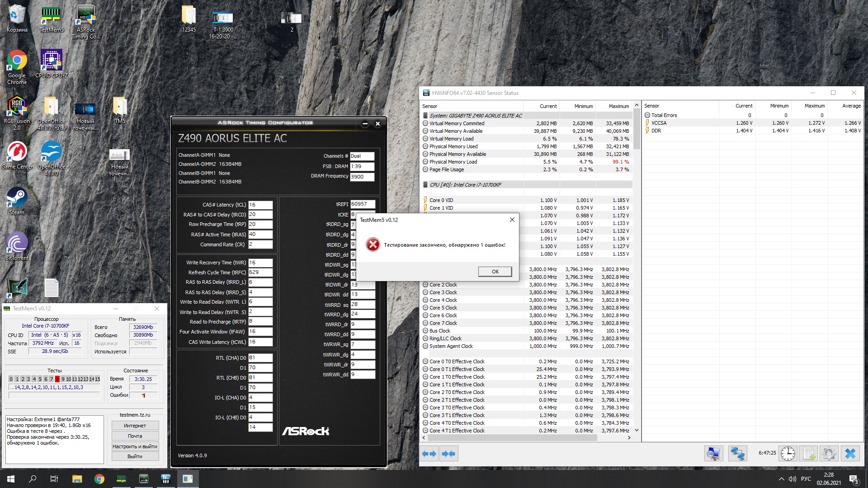Click HWiNFO network computers icon
Viewport: 868px width, 488px height.
737,453
